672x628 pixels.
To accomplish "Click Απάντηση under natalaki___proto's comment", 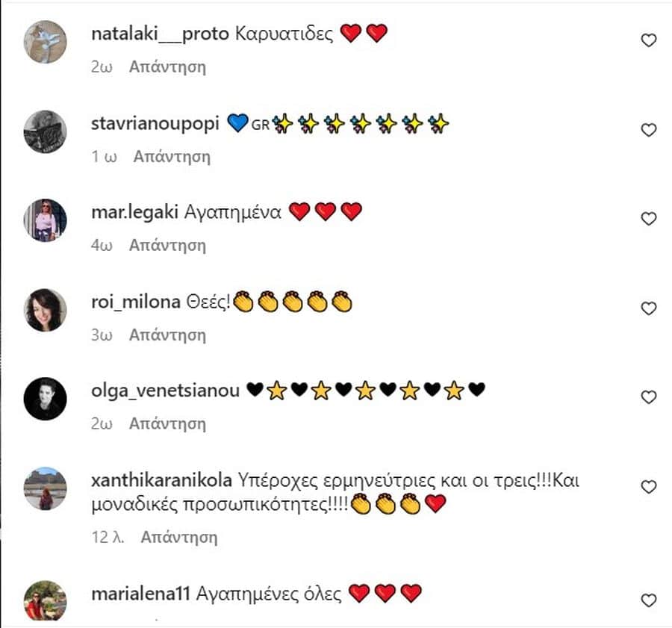I will [x=167, y=67].
